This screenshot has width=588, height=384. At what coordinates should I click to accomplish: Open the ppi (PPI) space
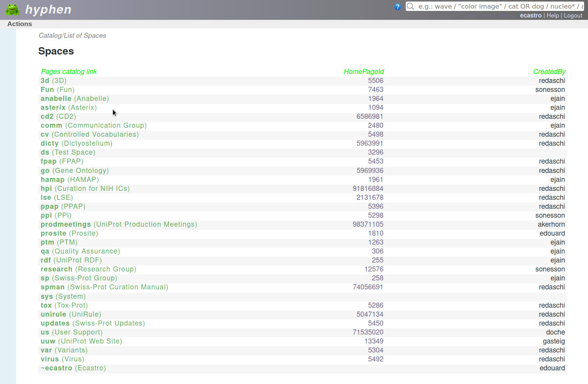click(56, 215)
